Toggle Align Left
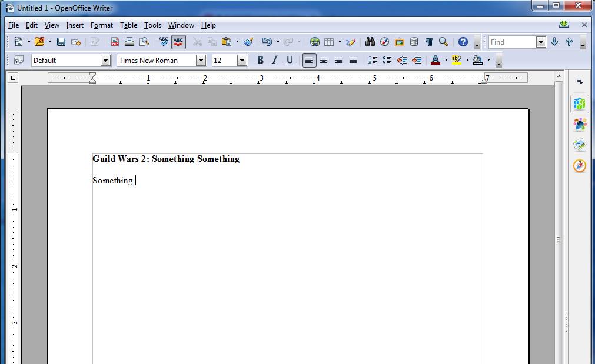The height and width of the screenshot is (364, 595). [309, 60]
